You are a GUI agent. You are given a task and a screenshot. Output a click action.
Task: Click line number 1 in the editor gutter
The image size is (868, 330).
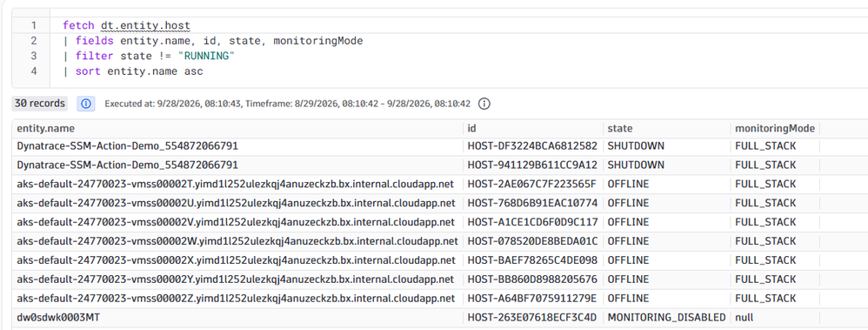(34, 25)
